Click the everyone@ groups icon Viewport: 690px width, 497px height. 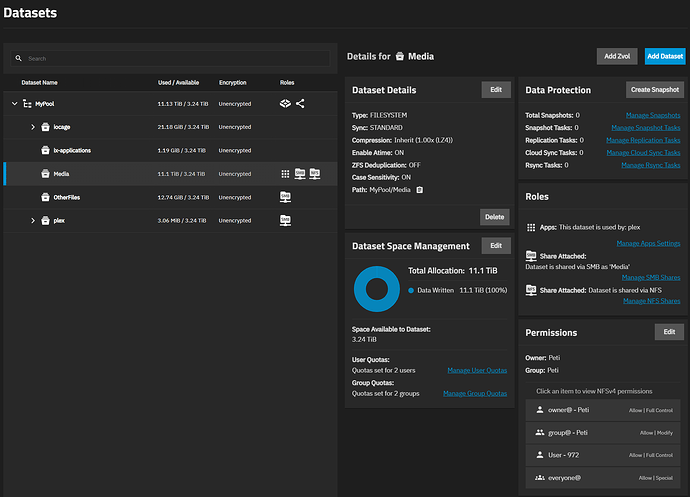[540, 478]
